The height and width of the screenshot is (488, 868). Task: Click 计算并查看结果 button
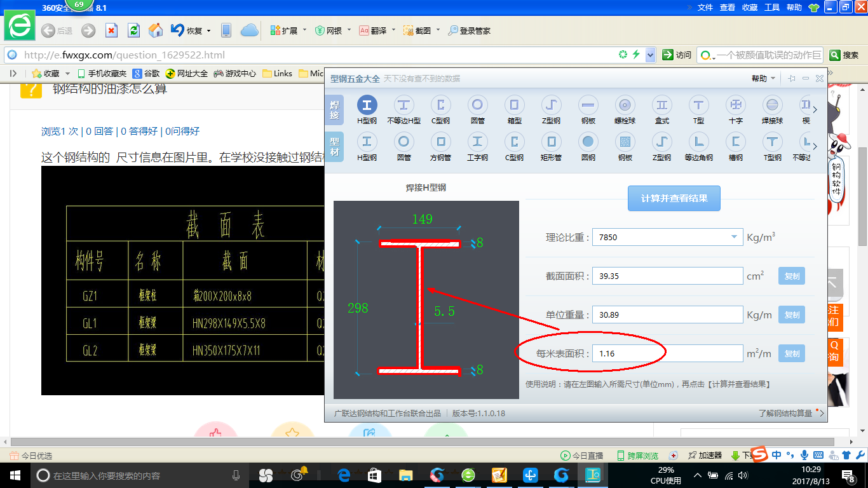(x=674, y=198)
